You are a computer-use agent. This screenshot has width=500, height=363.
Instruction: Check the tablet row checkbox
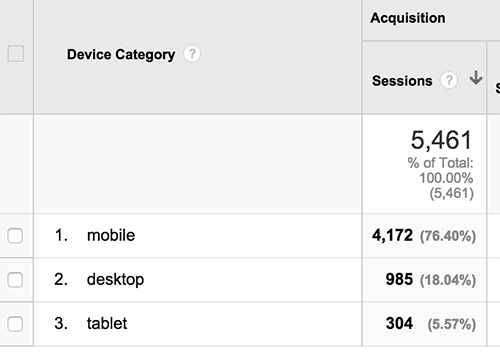point(15,324)
